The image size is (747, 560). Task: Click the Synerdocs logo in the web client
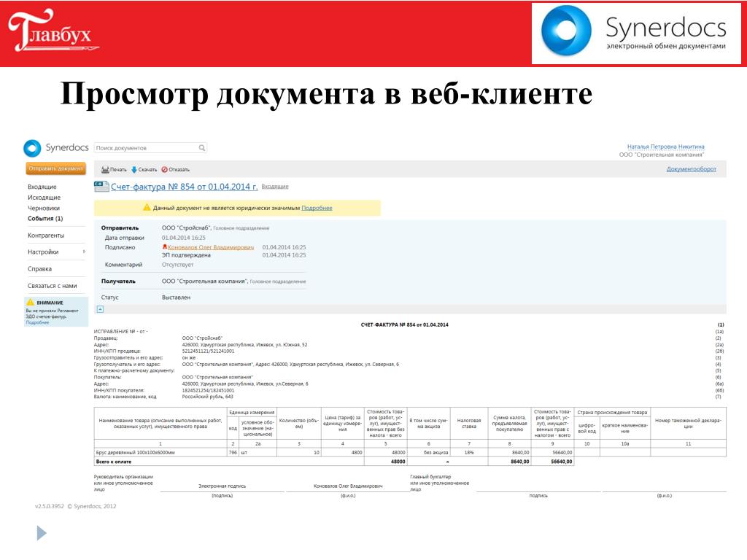55,147
